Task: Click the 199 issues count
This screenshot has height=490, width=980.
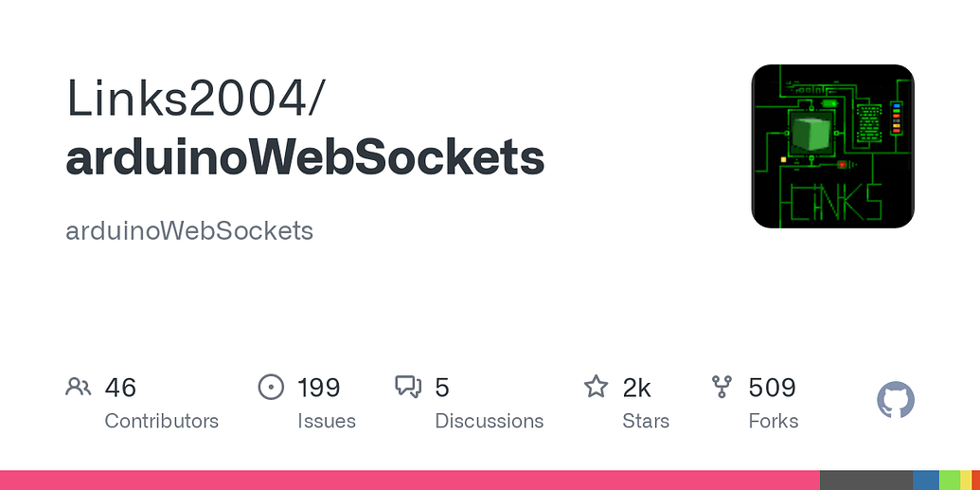Action: pyautogui.click(x=318, y=388)
